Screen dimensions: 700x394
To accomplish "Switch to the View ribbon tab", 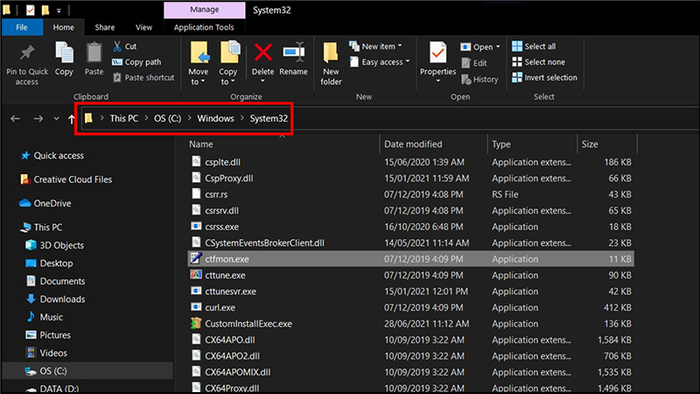I will 144,27.
